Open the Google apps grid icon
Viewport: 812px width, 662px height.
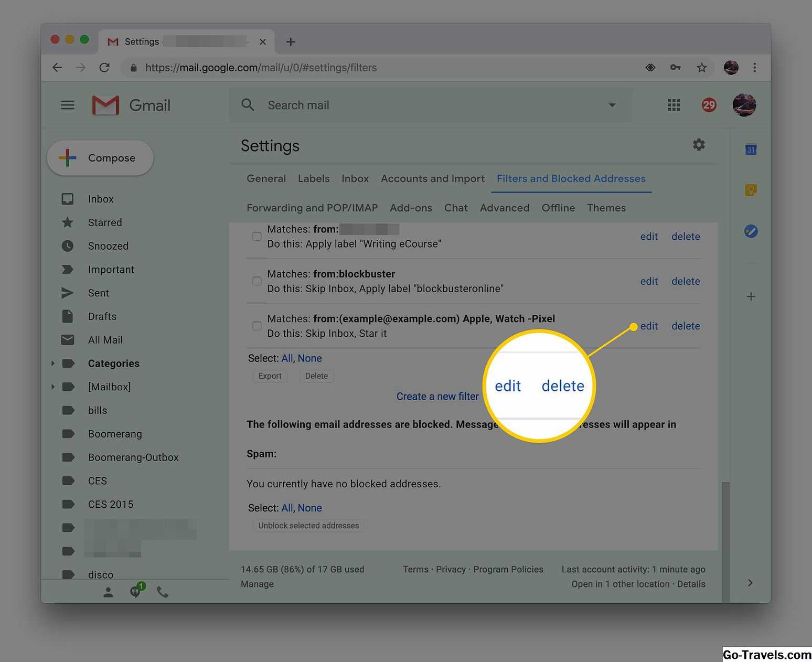[x=674, y=105]
